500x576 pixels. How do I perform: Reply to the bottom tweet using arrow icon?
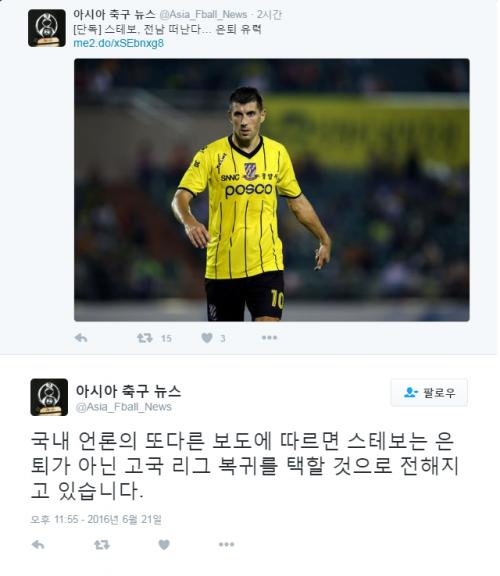(38, 544)
